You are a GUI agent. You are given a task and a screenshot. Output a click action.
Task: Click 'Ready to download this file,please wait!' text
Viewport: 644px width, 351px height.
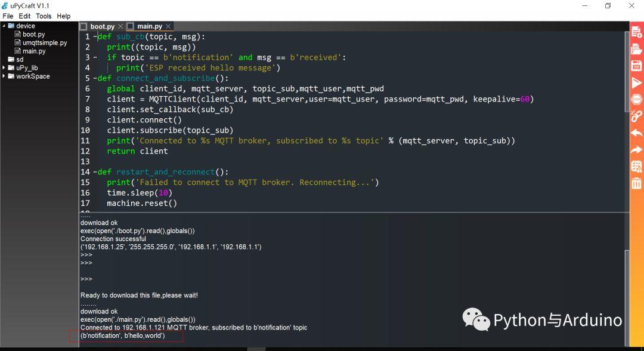(x=139, y=295)
